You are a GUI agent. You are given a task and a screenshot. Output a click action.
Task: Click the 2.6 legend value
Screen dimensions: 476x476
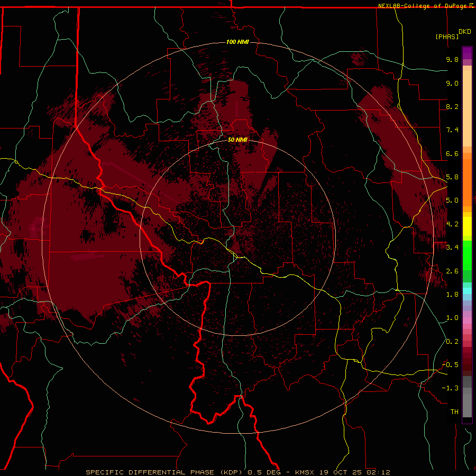pyautogui.click(x=452, y=271)
